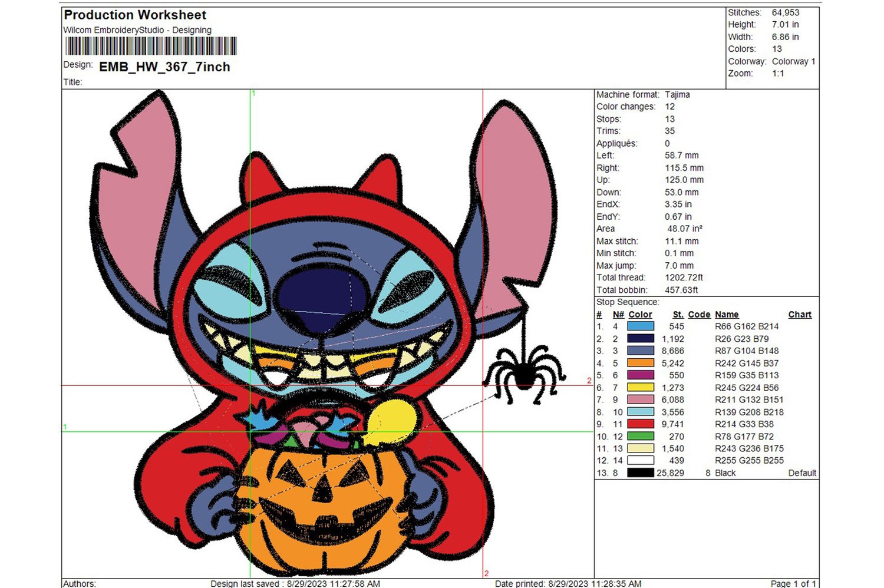The height and width of the screenshot is (588, 884).
Task: Click the "Default" chart entry
Action: [x=802, y=473]
